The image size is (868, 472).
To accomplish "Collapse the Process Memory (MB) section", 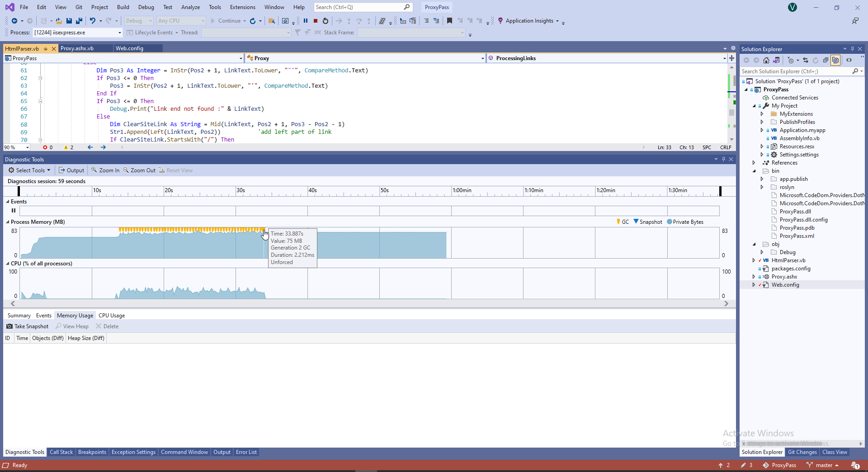I will 8,222.
